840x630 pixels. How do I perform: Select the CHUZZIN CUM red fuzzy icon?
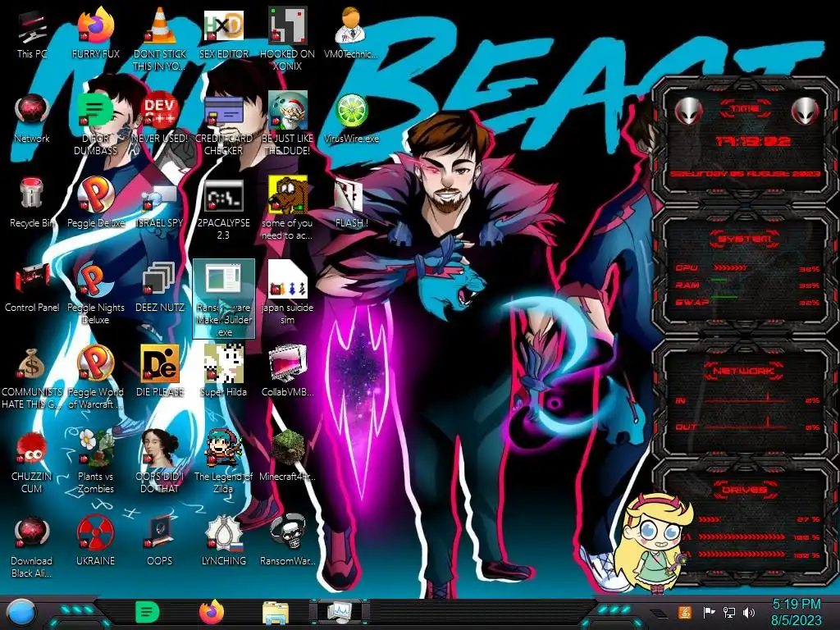pos(32,449)
